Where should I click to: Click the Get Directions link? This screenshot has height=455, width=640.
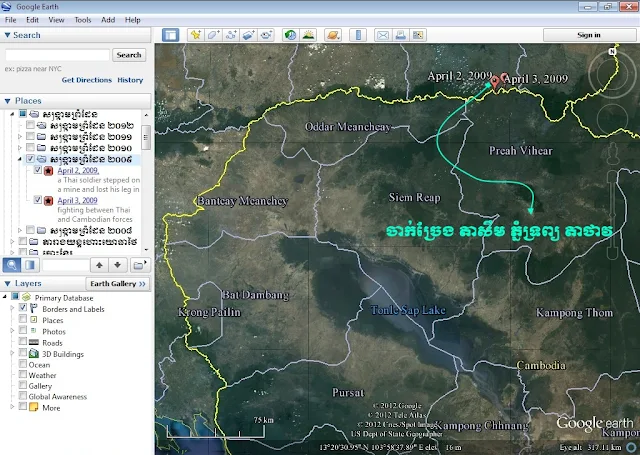87,80
